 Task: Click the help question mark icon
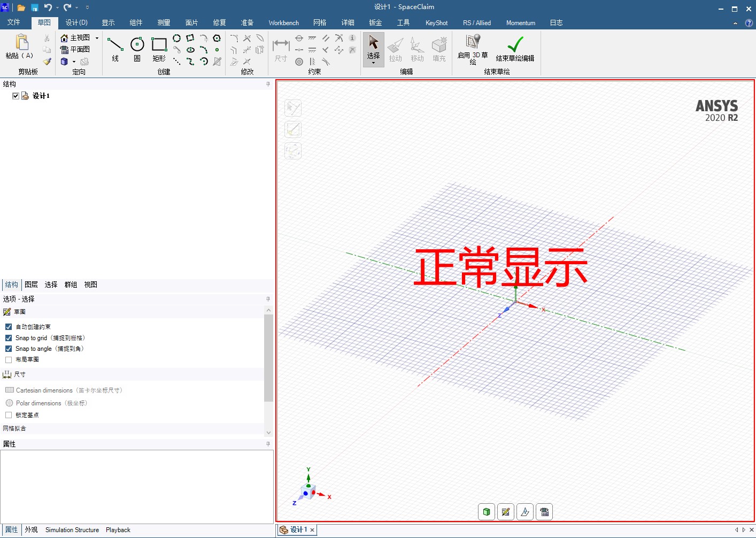(749, 23)
